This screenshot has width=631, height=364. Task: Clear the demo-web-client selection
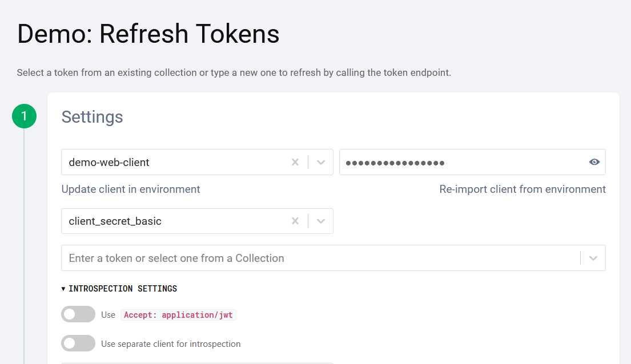[295, 162]
